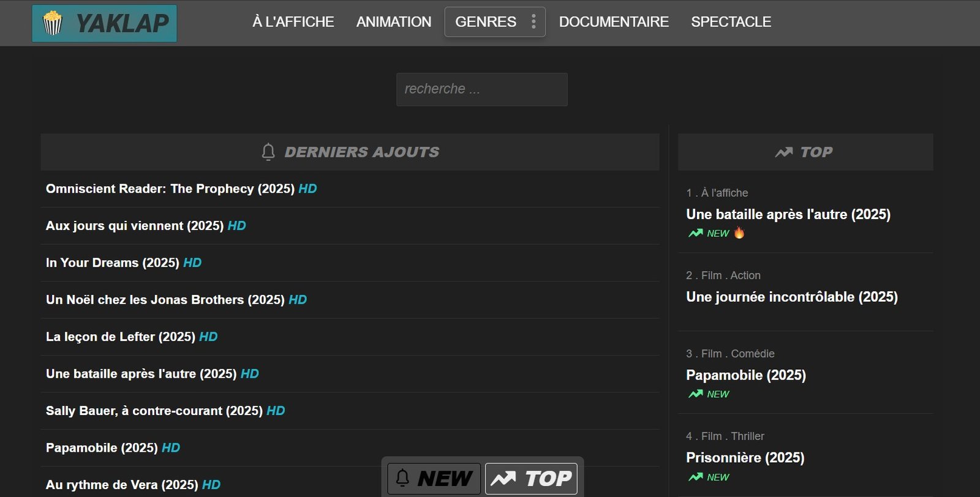Image resolution: width=980 pixels, height=497 pixels.
Task: Open Une journée incontrôlable in Top list
Action: click(791, 297)
